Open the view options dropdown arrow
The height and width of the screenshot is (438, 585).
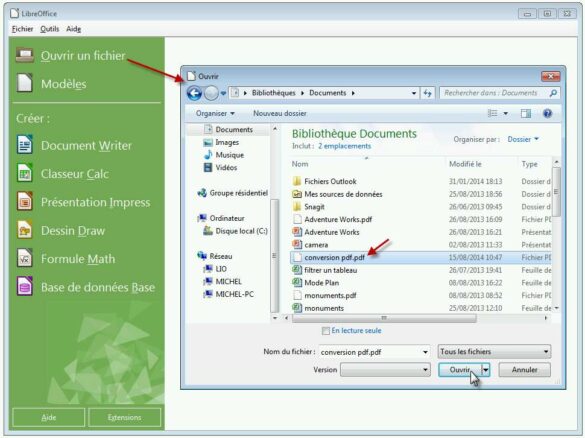506,113
